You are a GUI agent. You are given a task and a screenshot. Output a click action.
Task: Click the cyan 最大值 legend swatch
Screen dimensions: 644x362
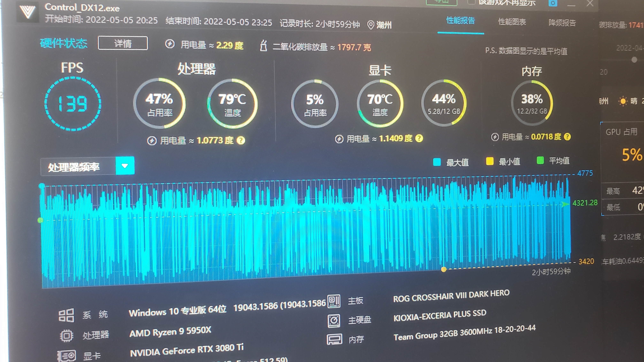pos(437,162)
